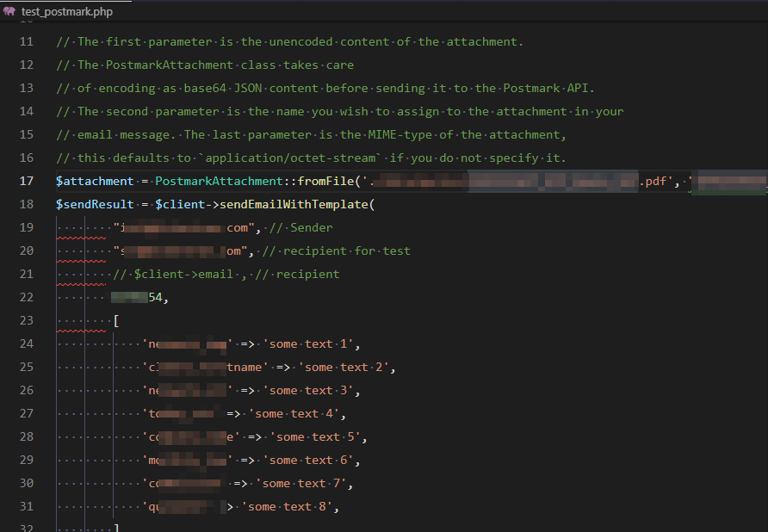This screenshot has height=532, width=768.
Task: Click line number 11
Action: click(27, 41)
